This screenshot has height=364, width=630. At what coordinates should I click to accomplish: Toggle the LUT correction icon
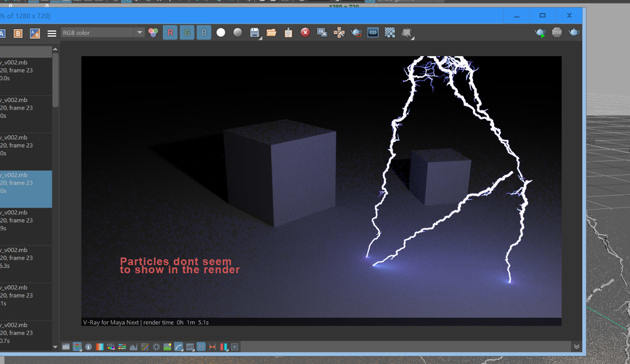pyautogui.click(x=190, y=346)
